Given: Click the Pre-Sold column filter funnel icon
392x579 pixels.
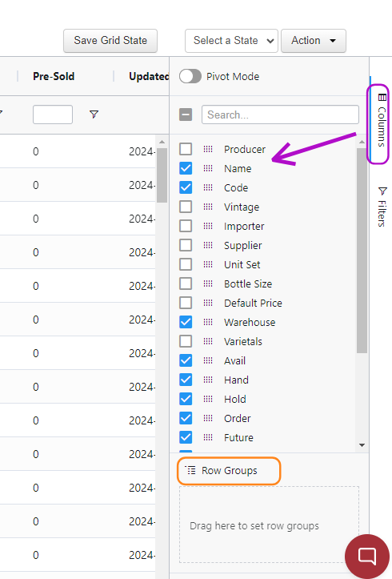Looking at the screenshot, I should coord(94,115).
